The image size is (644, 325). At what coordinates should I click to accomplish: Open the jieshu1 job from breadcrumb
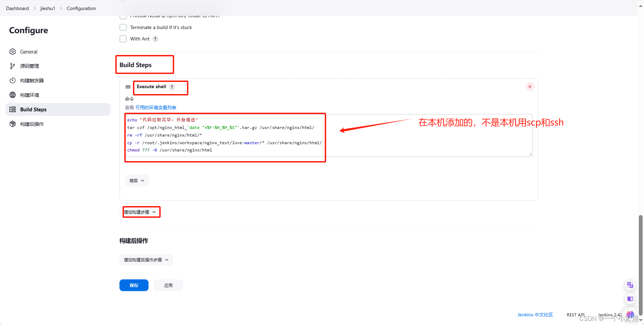pos(48,8)
